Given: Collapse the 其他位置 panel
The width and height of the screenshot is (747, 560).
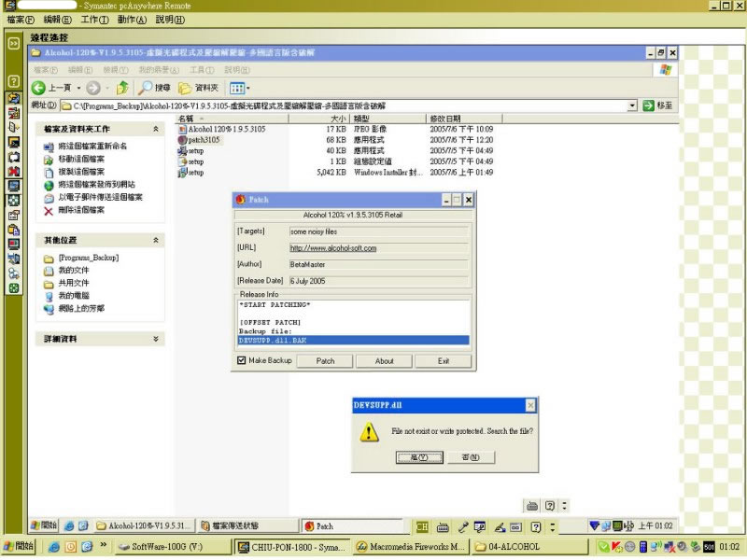Looking at the screenshot, I should pos(155,241).
